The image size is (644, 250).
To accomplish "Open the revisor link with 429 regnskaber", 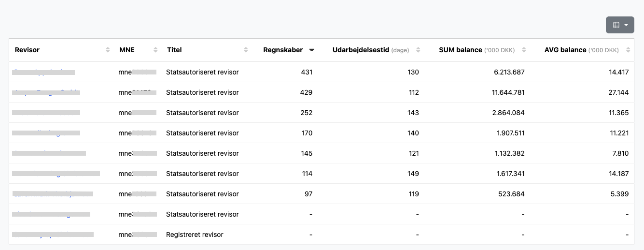I will (x=46, y=92).
